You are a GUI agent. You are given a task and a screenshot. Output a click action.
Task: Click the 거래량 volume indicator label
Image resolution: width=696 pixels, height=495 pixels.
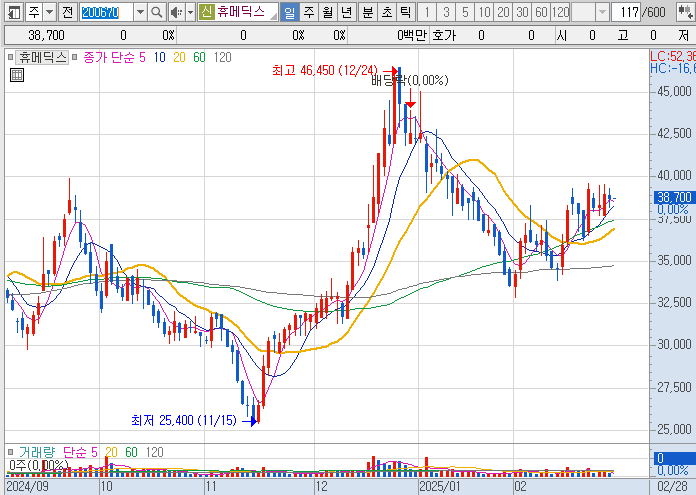[x=37, y=452]
